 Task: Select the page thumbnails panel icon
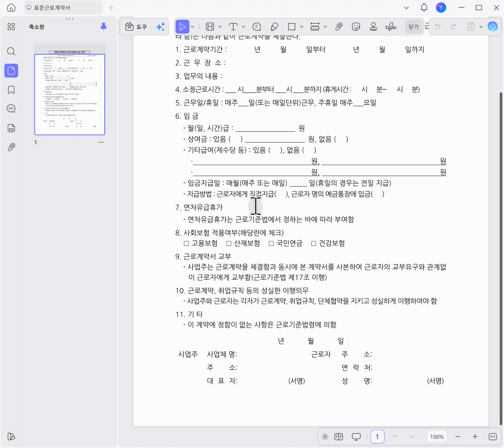point(11,71)
